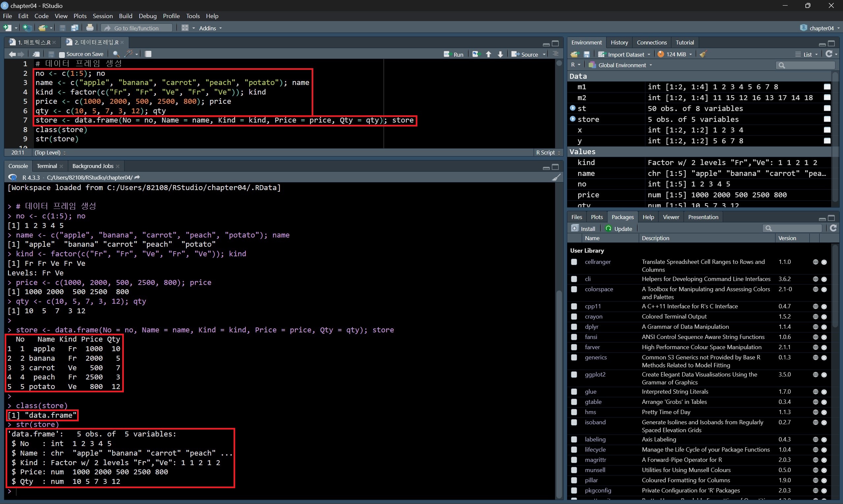The height and width of the screenshot is (504, 843).
Task: Open the Session menu
Action: pyautogui.click(x=102, y=16)
